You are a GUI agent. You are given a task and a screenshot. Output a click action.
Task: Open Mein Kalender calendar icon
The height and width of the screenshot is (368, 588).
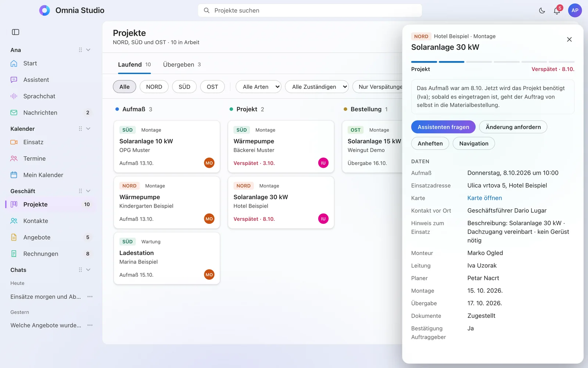pos(14,175)
